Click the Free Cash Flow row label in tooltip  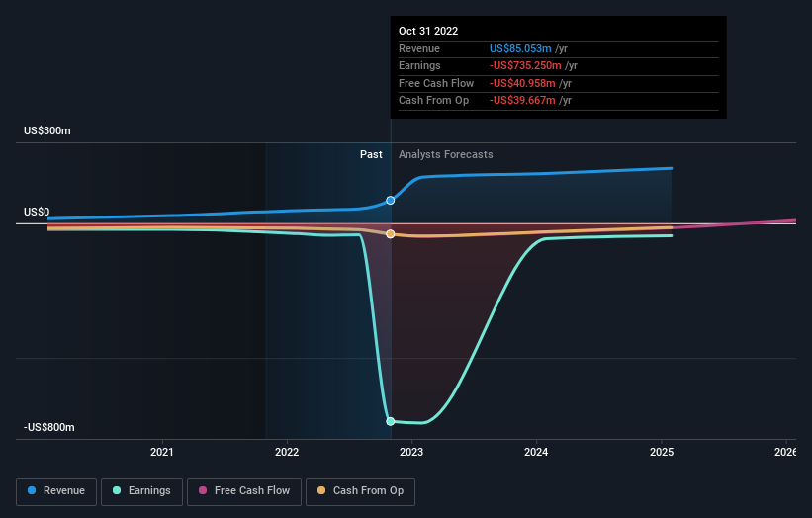tap(436, 83)
